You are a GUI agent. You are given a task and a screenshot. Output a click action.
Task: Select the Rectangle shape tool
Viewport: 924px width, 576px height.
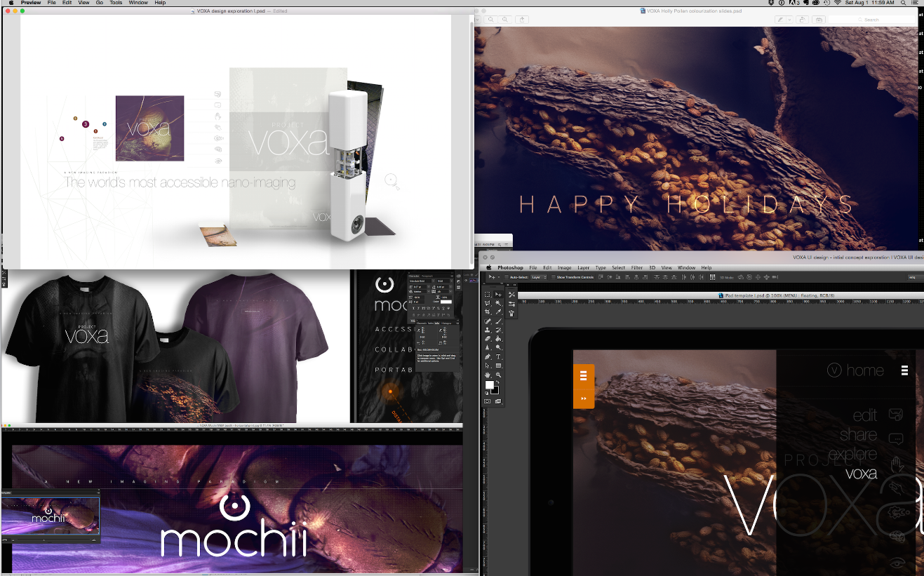498,366
